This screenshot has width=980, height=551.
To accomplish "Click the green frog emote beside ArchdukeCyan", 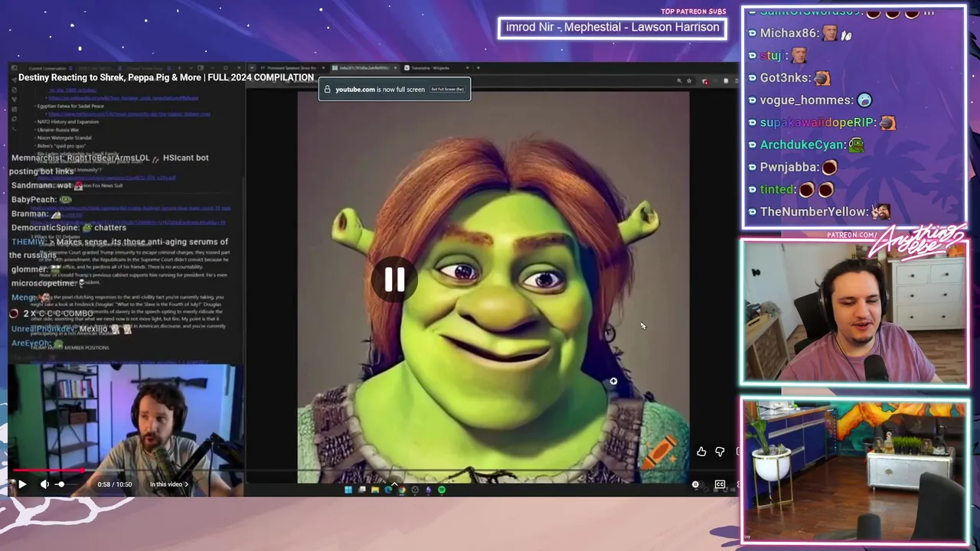I will pyautogui.click(x=856, y=145).
